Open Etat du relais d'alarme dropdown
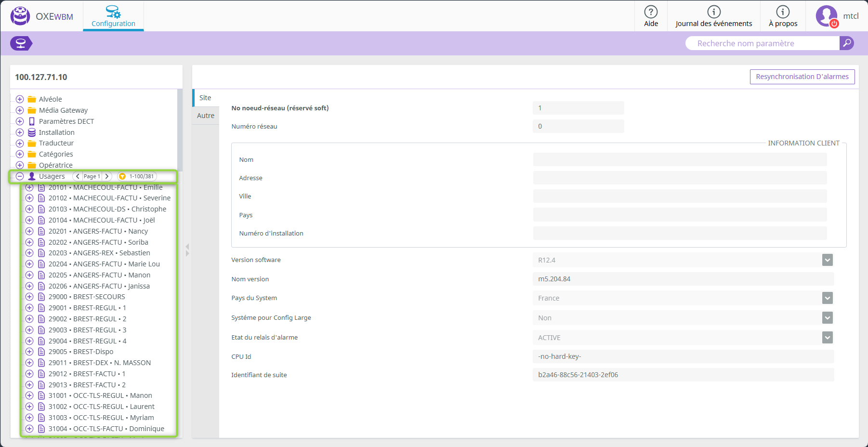 (827, 338)
